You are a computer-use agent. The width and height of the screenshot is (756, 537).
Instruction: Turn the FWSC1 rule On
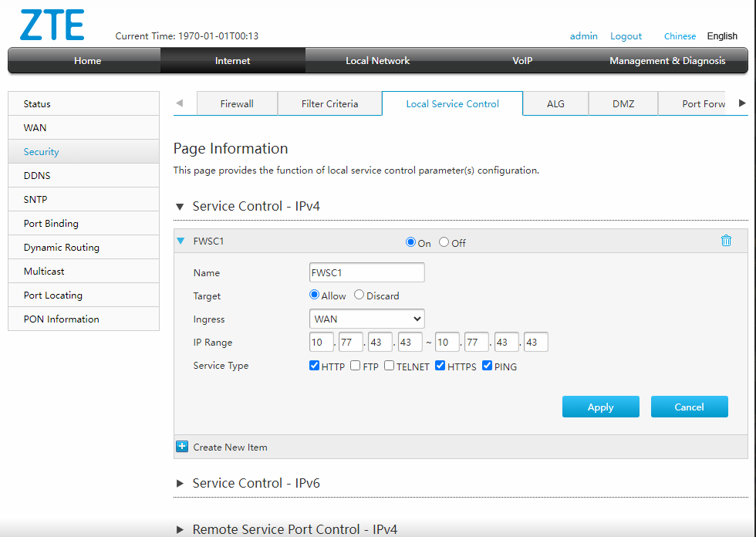410,242
